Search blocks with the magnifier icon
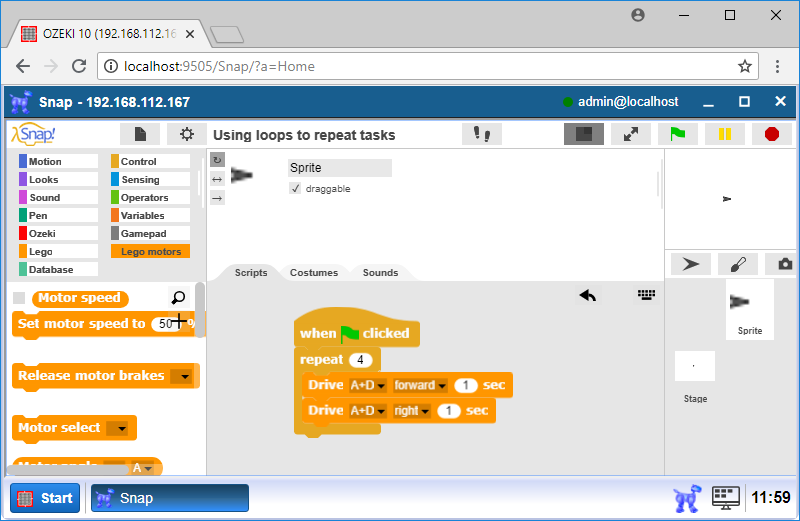 178,297
